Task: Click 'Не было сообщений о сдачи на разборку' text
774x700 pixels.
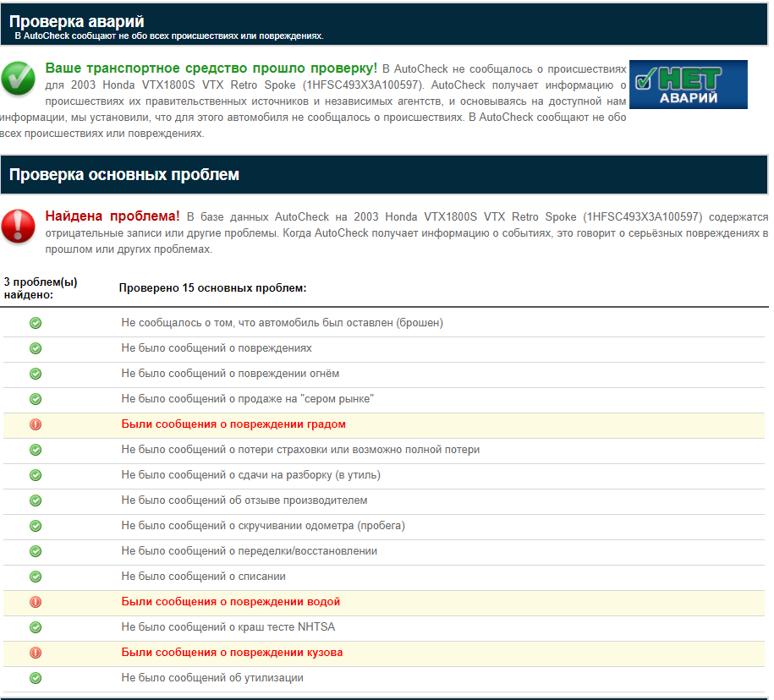Action: coord(250,475)
